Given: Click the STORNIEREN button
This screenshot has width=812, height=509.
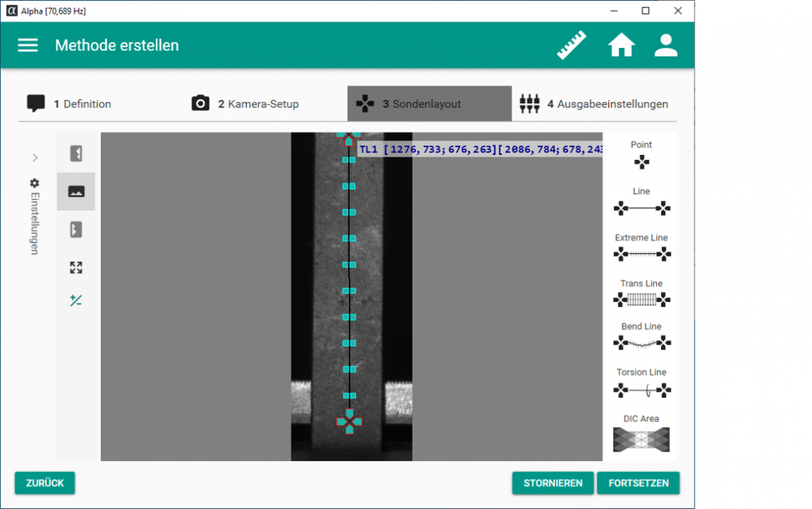Looking at the screenshot, I should [x=553, y=483].
